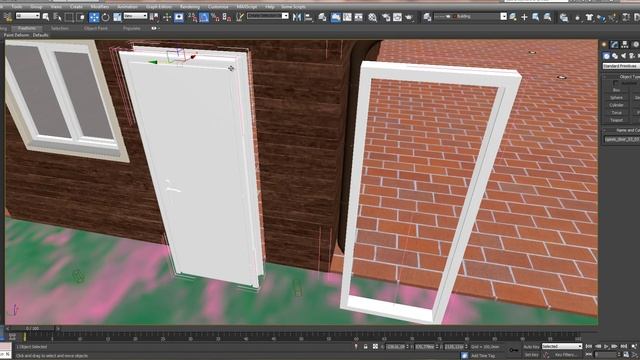Open the Key Filters dialog

[x=567, y=355]
